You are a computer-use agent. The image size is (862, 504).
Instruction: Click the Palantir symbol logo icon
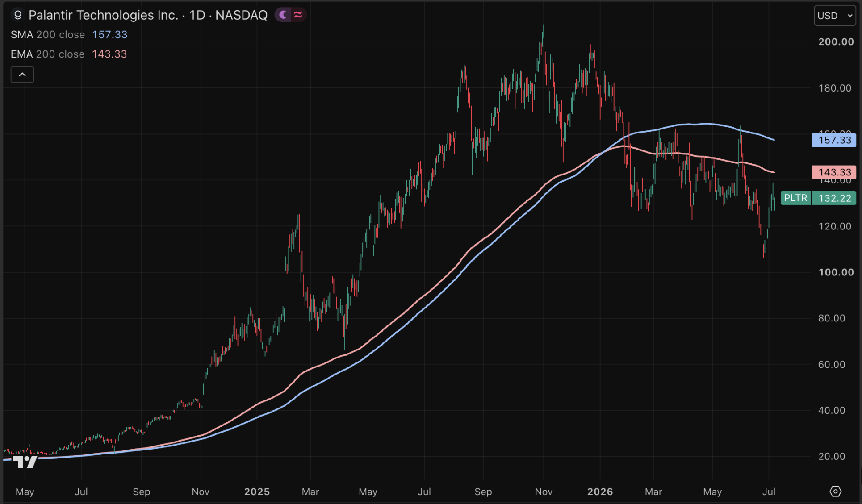[x=17, y=15]
